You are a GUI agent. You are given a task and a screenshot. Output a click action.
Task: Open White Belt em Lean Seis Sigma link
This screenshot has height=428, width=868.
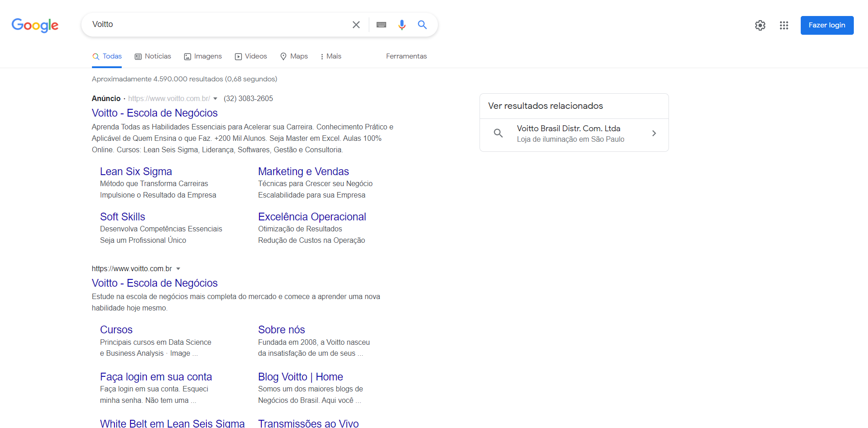(x=173, y=423)
